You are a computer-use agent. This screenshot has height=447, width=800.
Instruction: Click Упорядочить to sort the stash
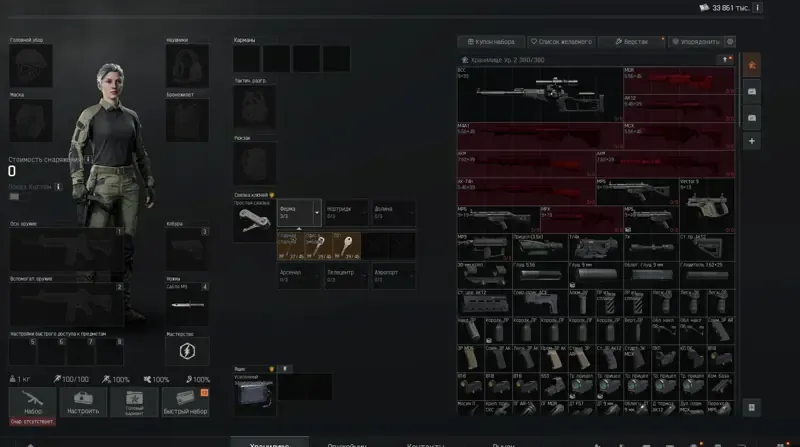pos(696,42)
